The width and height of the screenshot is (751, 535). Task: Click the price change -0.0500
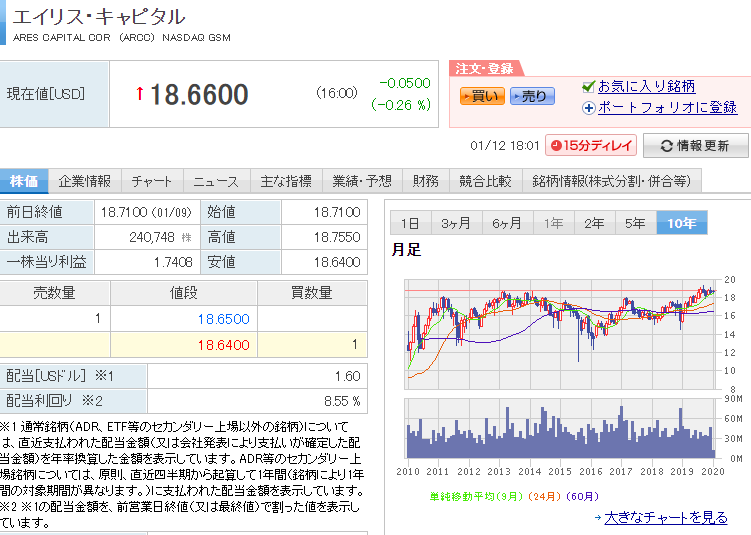click(x=405, y=83)
